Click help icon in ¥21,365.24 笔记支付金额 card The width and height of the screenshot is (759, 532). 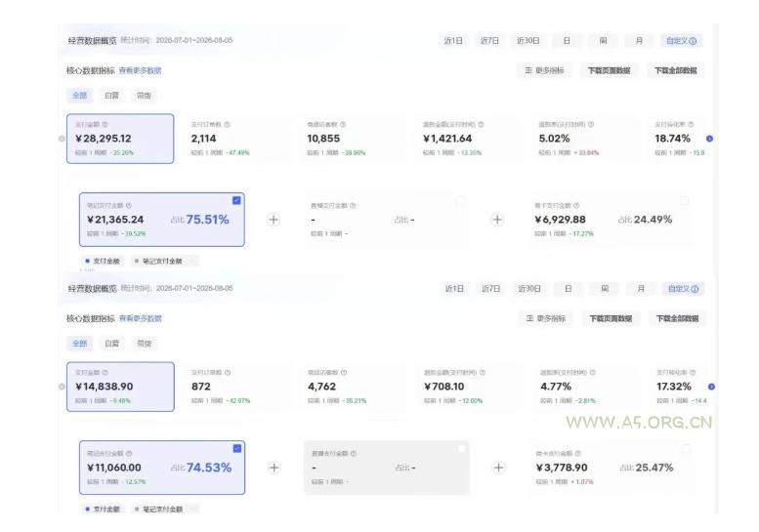coord(129,206)
